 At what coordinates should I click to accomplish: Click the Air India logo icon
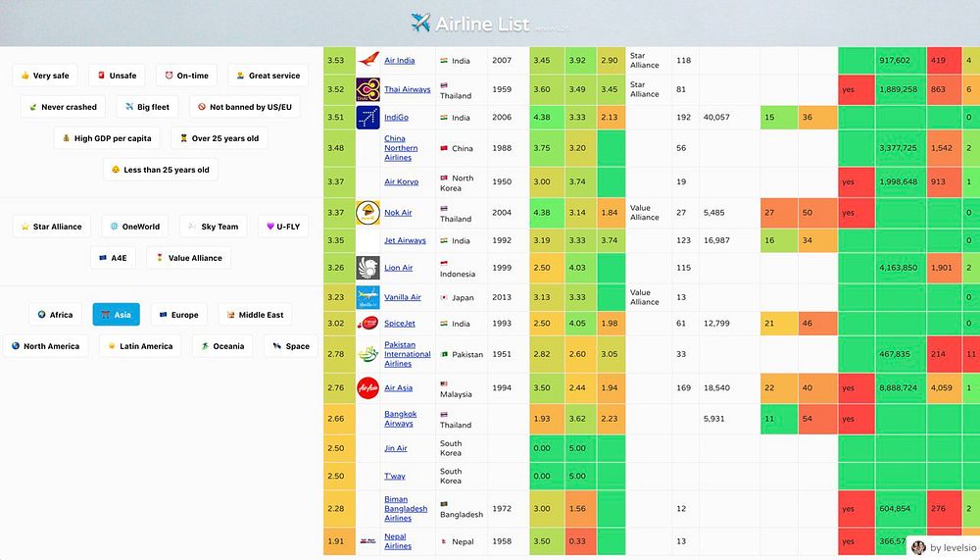point(367,60)
